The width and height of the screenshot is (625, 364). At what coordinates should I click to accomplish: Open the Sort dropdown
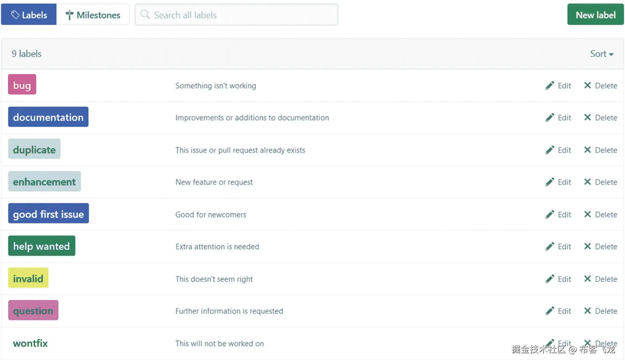click(x=601, y=54)
